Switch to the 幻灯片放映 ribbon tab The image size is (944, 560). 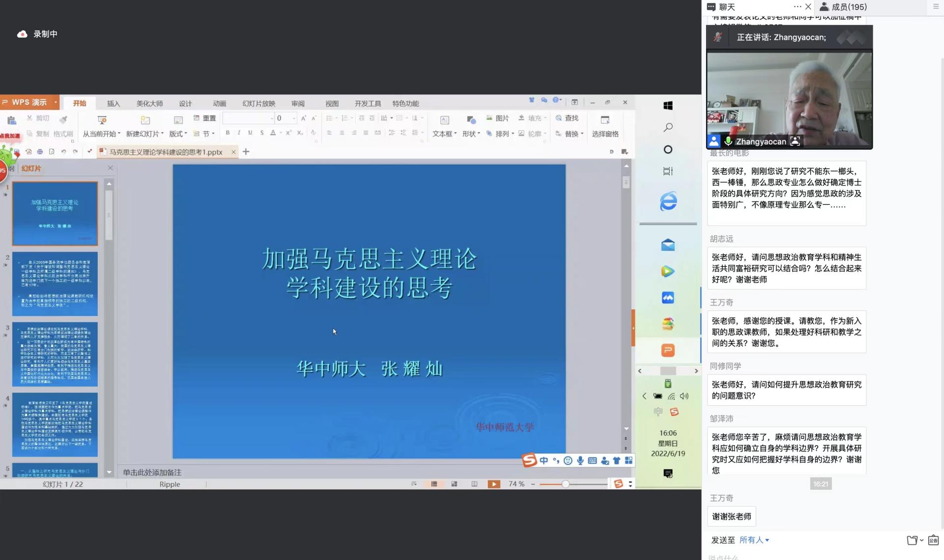(259, 104)
